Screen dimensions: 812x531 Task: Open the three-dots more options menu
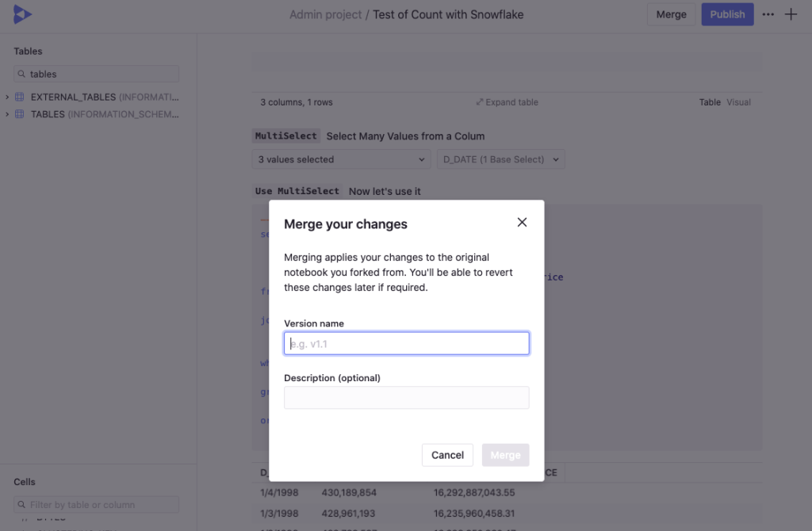coord(768,14)
